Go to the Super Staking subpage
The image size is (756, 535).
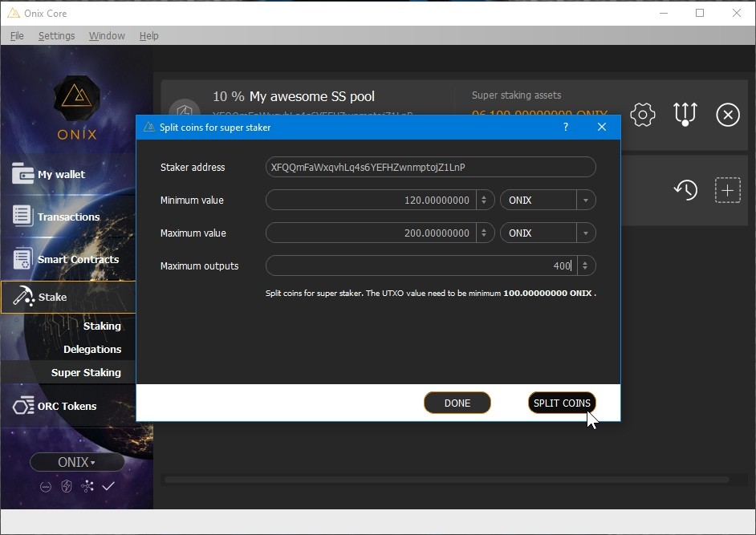click(86, 372)
